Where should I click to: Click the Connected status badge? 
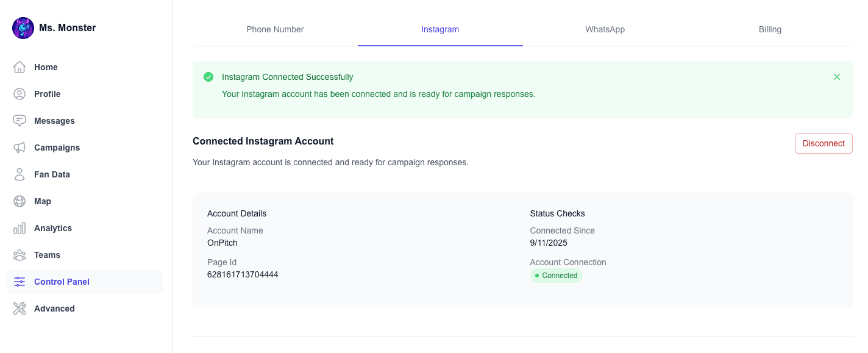tap(556, 276)
